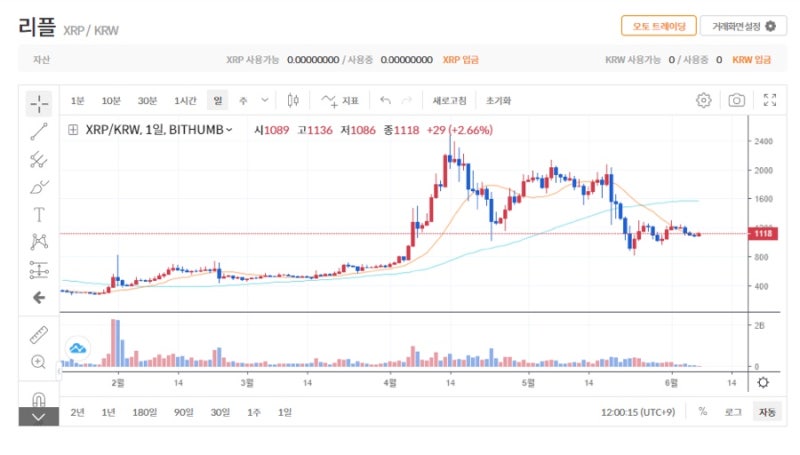Select the 30분 interval
Image resolution: width=800 pixels, height=455 pixels.
point(147,100)
